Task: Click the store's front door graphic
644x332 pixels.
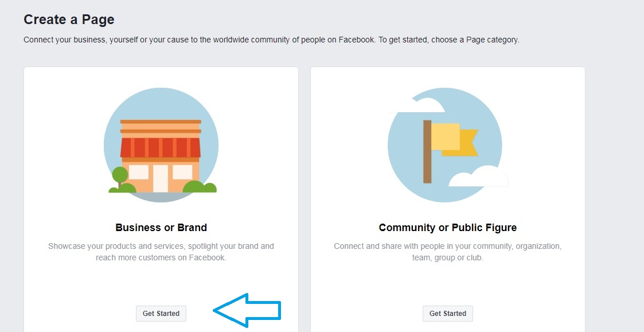Action: [161, 179]
